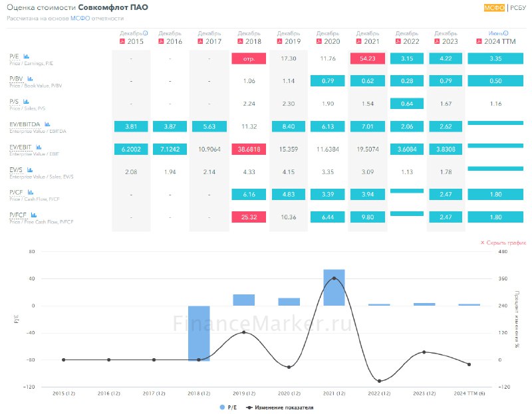Open the EV/S chart icon
The height and width of the screenshot is (414, 532).
(30, 170)
